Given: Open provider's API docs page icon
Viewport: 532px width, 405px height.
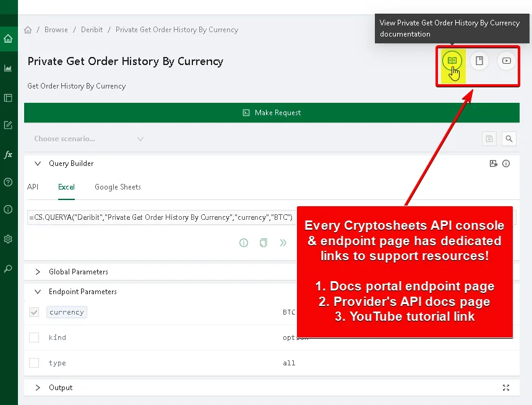Looking at the screenshot, I should point(479,61).
